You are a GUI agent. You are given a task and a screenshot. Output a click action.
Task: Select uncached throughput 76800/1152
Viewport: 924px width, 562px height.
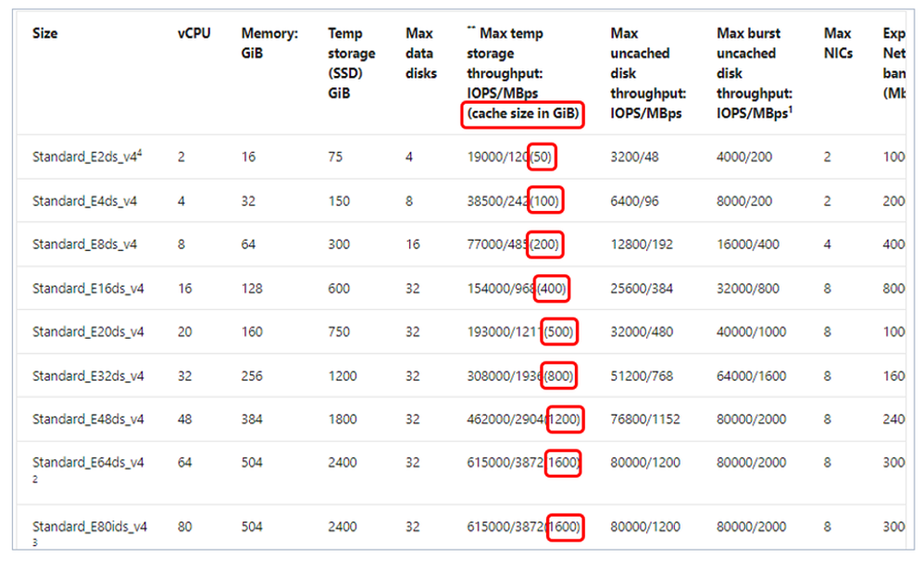(645, 419)
